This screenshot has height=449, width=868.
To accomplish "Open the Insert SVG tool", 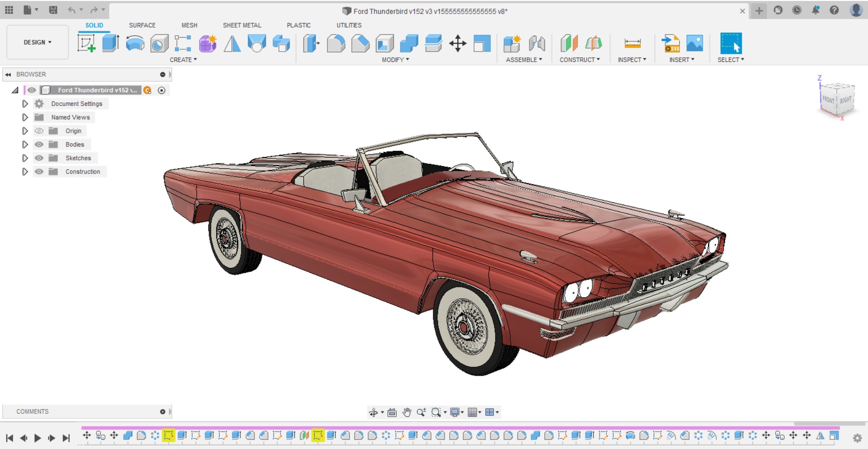I will point(671,43).
